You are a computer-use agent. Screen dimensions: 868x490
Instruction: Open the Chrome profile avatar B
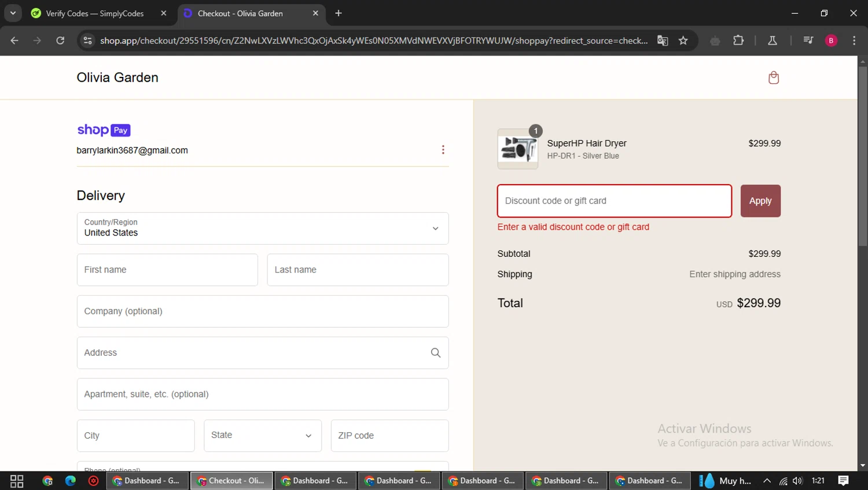(x=831, y=40)
